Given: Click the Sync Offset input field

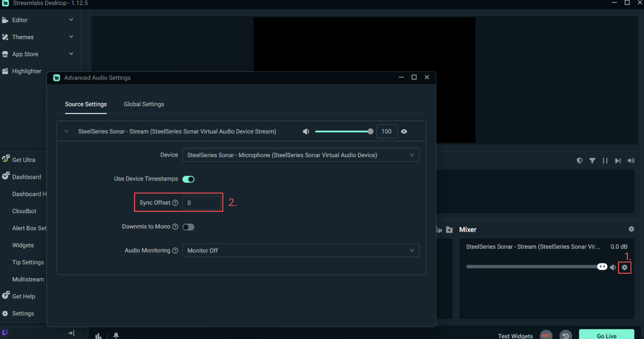Looking at the screenshot, I should 202,203.
